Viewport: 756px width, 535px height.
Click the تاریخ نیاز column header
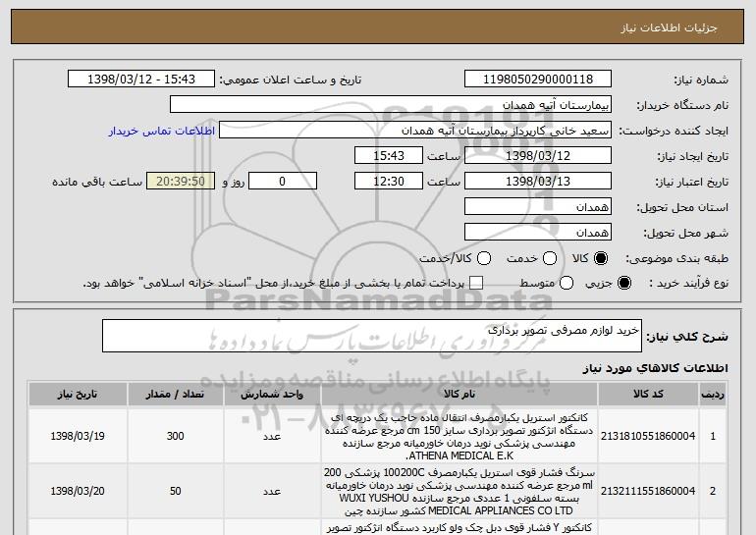click(x=78, y=395)
